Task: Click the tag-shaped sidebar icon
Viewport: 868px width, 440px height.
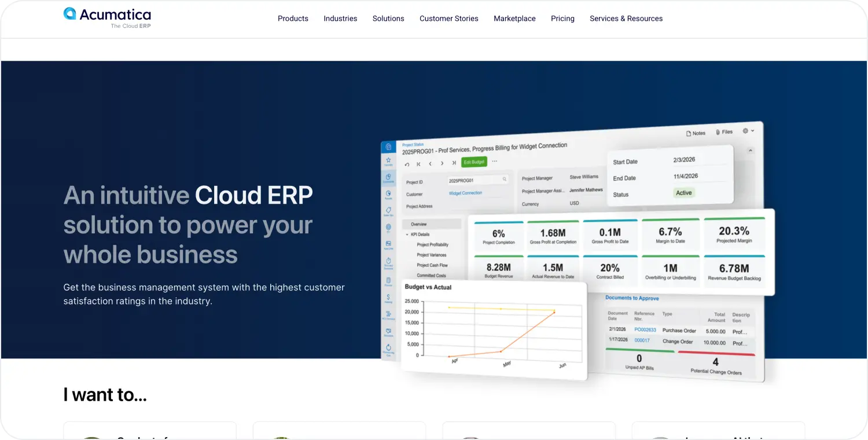Action: 388,211
